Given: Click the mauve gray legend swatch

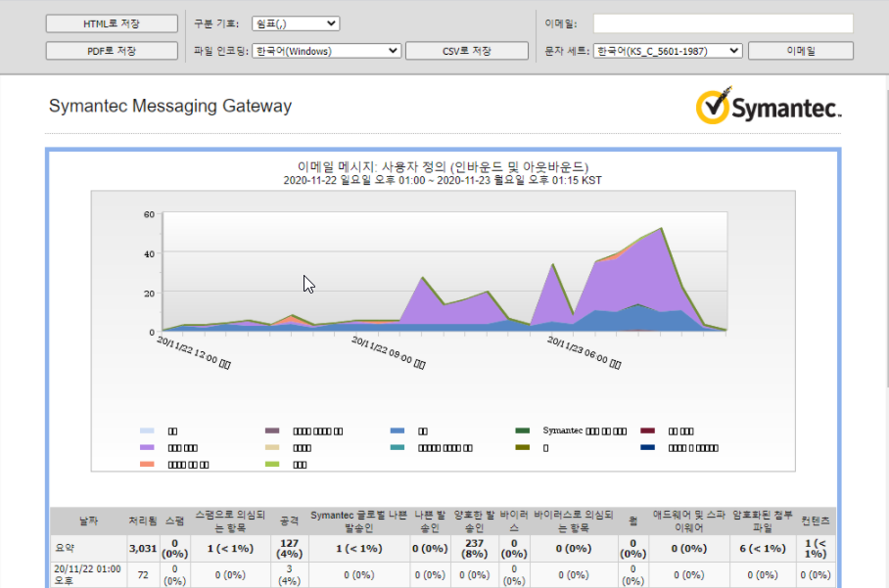Looking at the screenshot, I should tap(272, 430).
